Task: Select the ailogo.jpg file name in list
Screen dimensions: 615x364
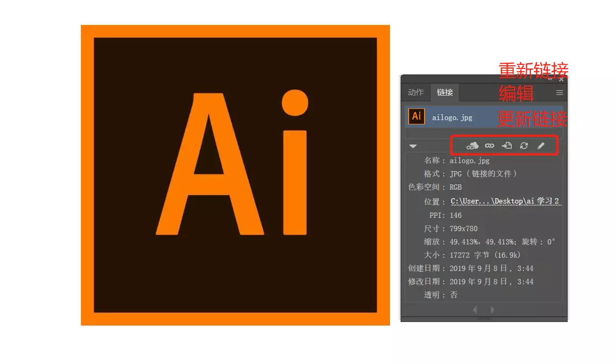Action: (452, 117)
